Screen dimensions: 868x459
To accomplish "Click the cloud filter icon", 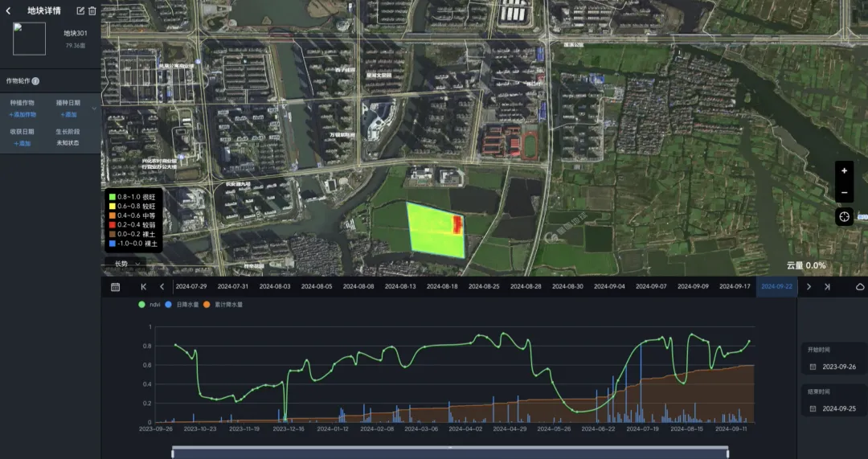I will click(x=859, y=287).
